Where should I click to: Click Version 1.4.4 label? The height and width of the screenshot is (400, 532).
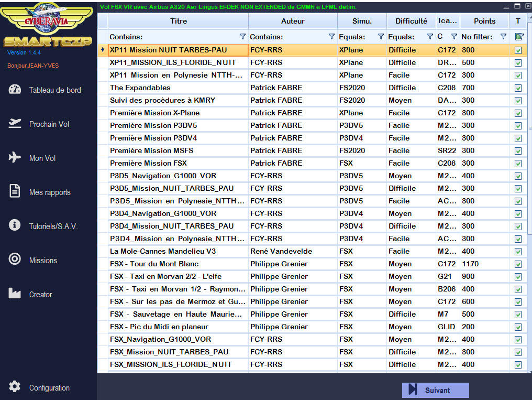tap(24, 52)
